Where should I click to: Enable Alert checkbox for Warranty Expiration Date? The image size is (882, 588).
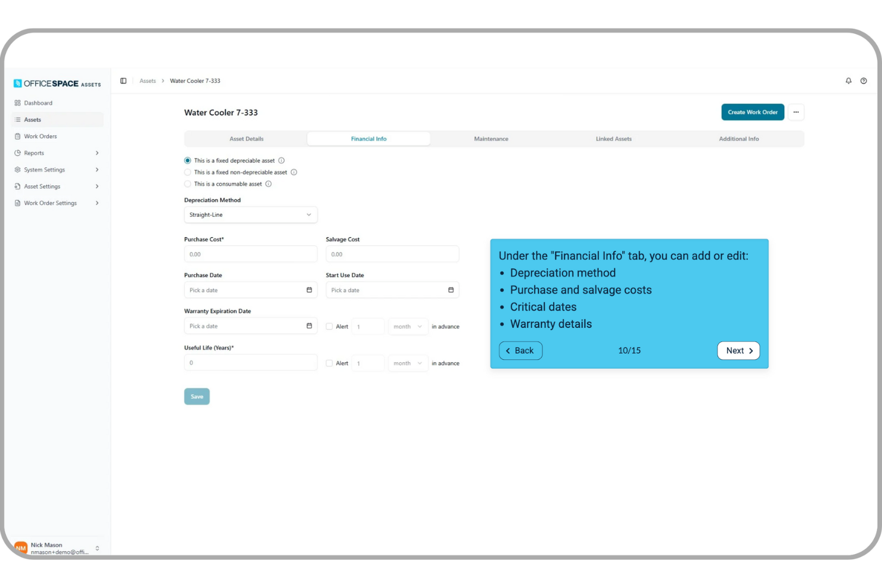tap(329, 326)
